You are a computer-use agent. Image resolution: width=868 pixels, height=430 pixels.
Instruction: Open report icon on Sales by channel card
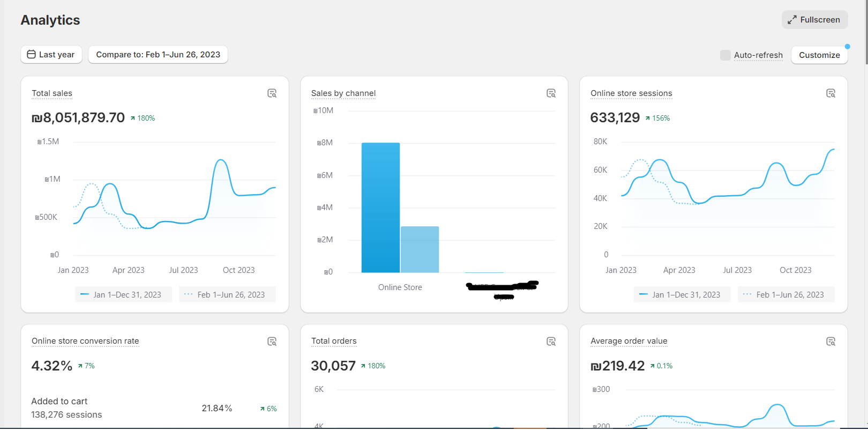(x=551, y=93)
